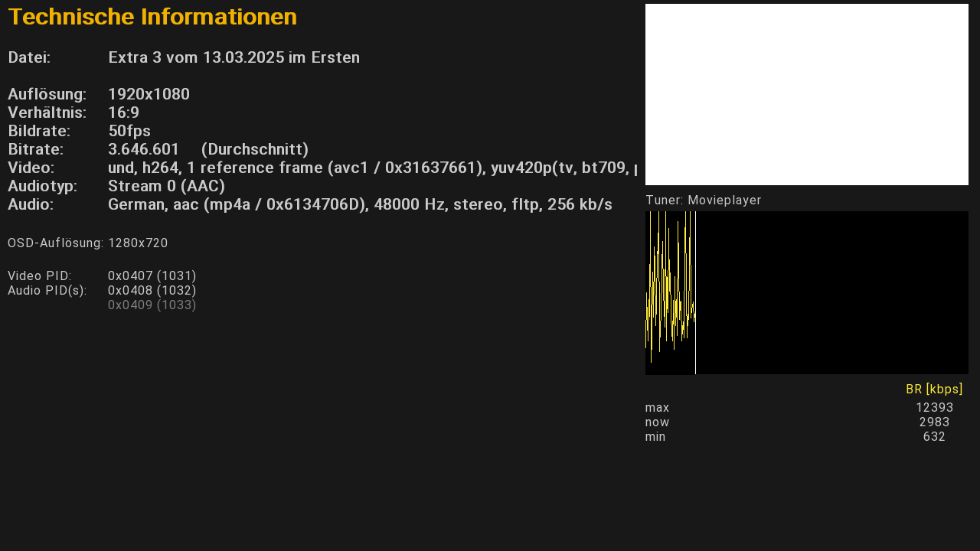Click the bitrate value 3.646.601
Viewport: 980px width, 551px height.
[143, 149]
